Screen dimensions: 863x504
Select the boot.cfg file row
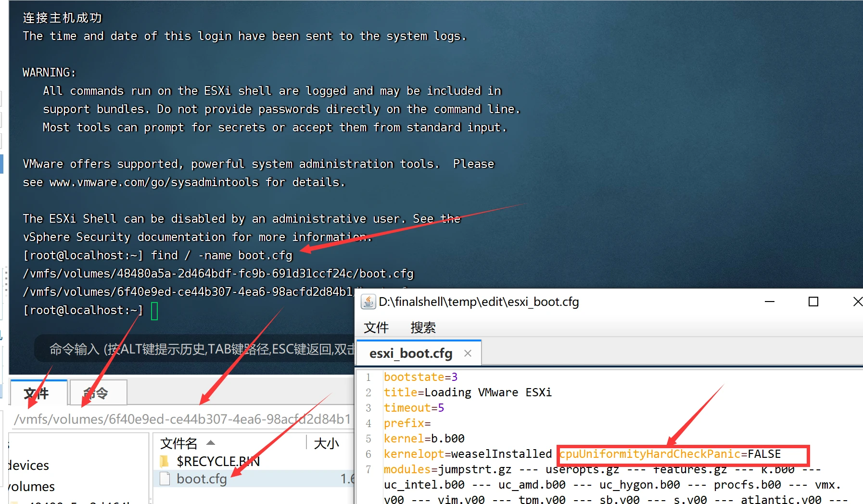[254, 479]
